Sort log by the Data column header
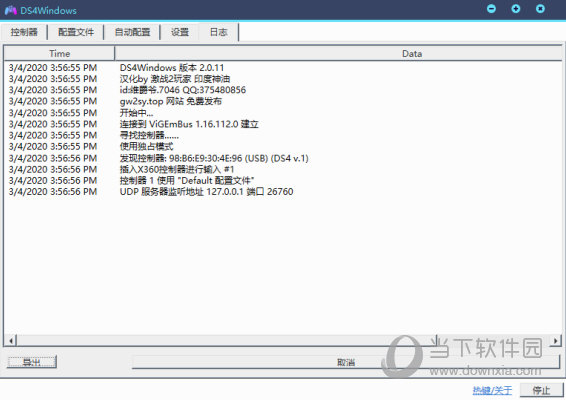 (412, 53)
